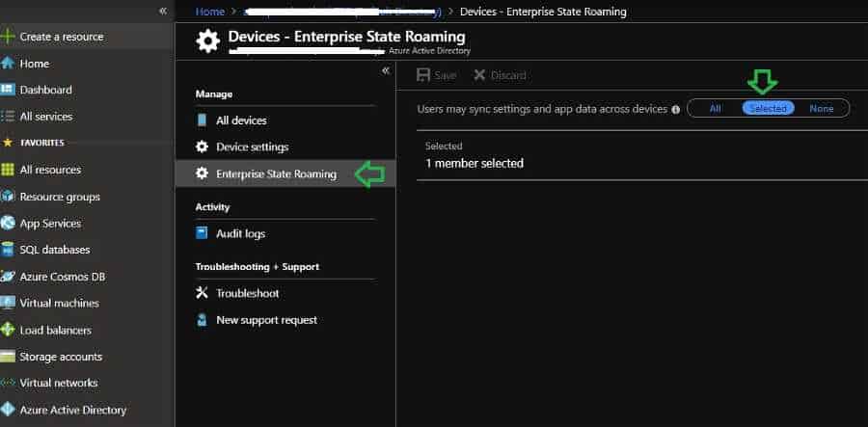The height and width of the screenshot is (427, 868).
Task: Click the Home breadcrumb link
Action: 210,12
